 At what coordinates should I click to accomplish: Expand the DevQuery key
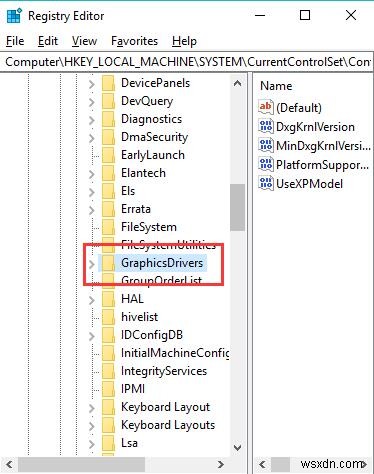tap(92, 102)
